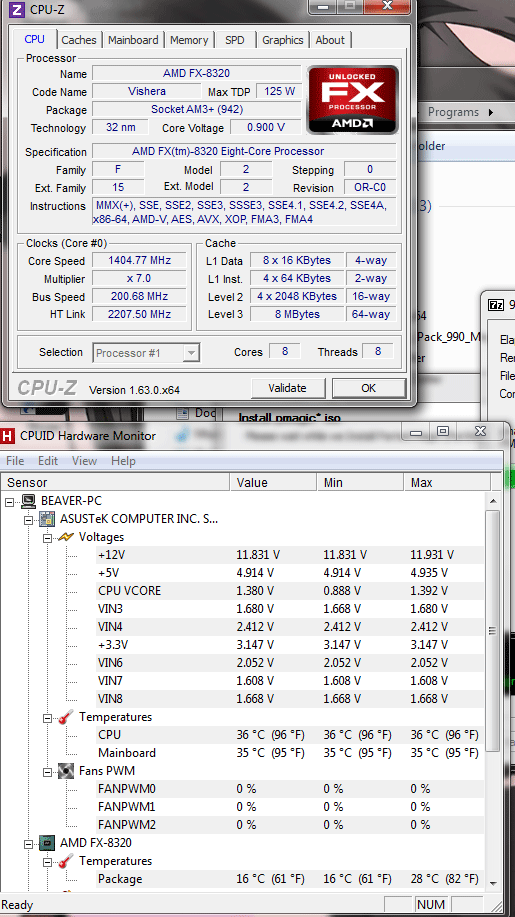Click the OK button in CPU-Z
The width and height of the screenshot is (515, 917).
coord(369,388)
